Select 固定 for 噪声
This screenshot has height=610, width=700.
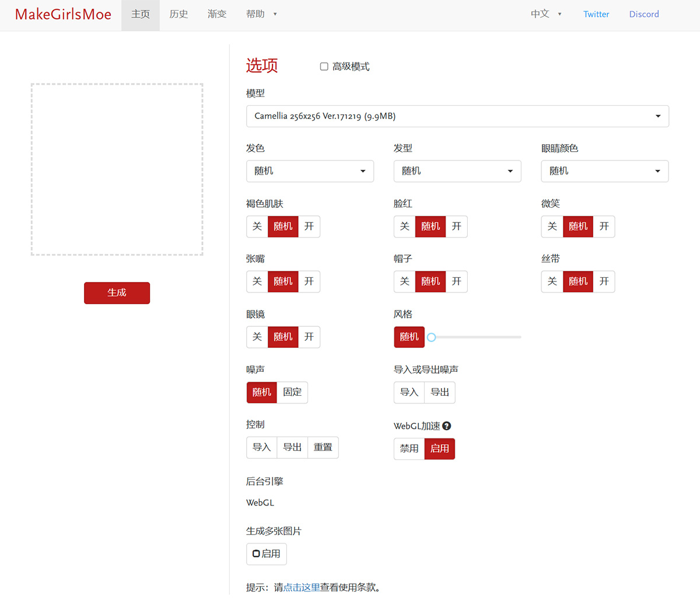click(x=292, y=392)
